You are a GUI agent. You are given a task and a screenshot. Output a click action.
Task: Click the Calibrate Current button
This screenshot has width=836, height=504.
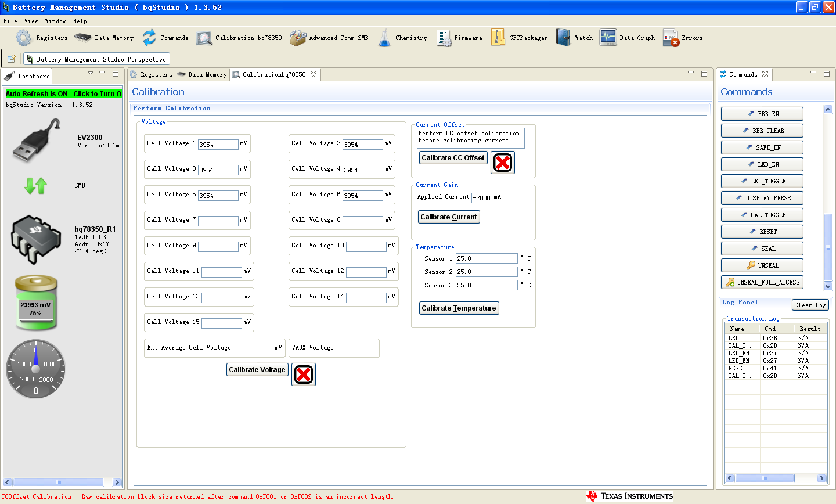pyautogui.click(x=449, y=217)
